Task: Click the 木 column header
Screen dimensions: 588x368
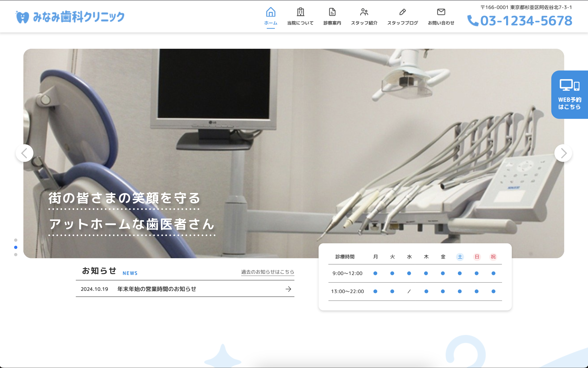Action: point(426,257)
